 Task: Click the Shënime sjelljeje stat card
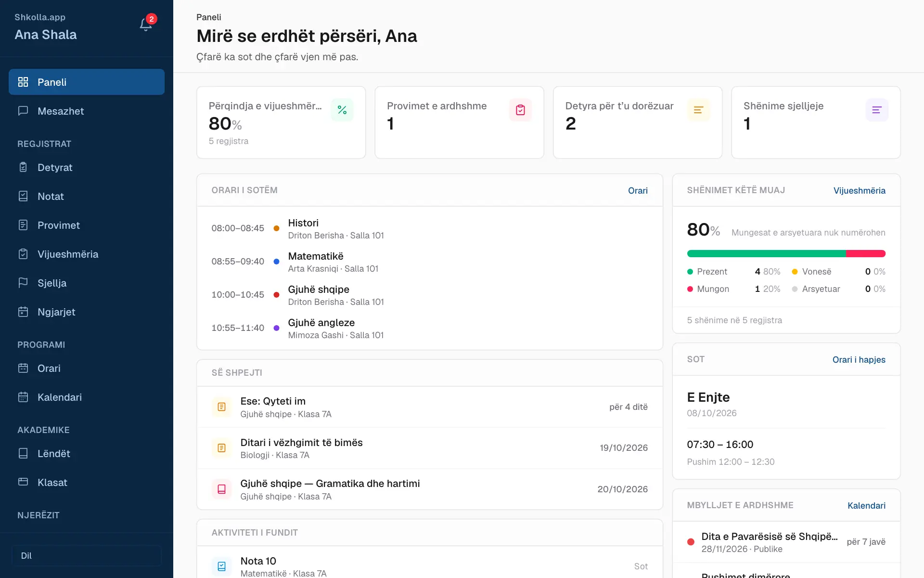[x=816, y=122]
